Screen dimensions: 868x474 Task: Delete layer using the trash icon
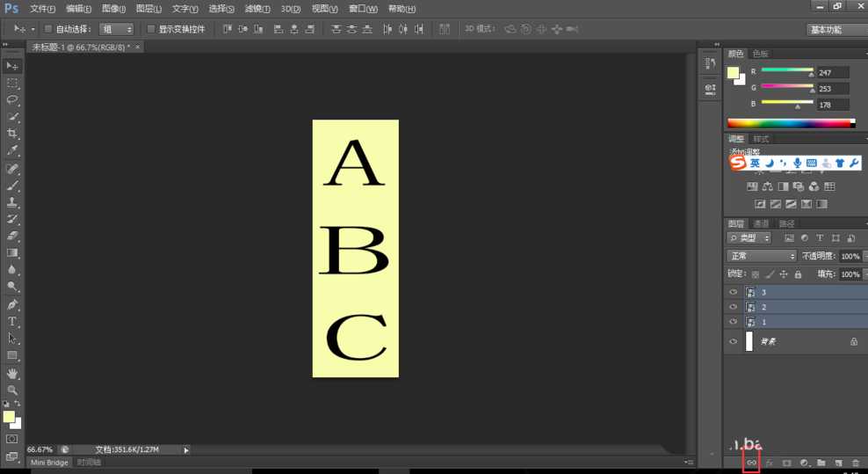856,463
